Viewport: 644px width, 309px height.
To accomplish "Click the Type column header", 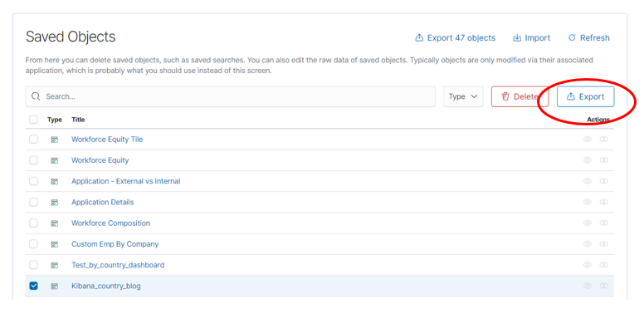I will 55,120.
